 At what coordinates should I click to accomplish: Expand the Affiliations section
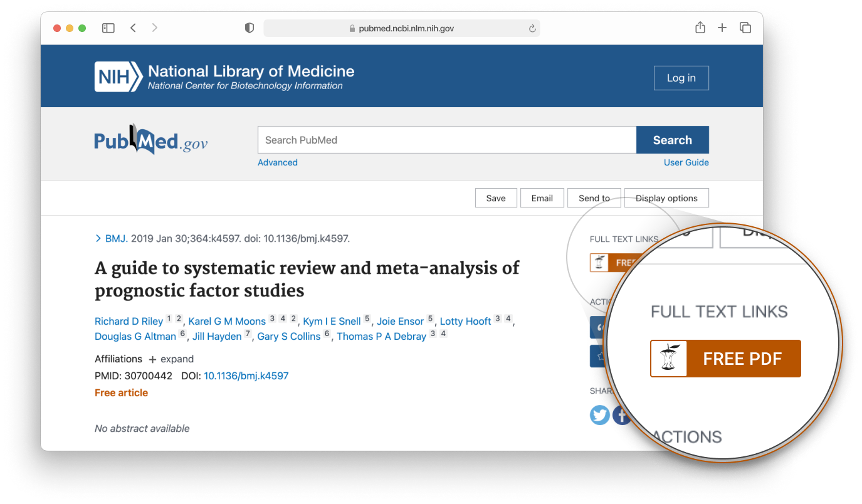click(x=171, y=359)
